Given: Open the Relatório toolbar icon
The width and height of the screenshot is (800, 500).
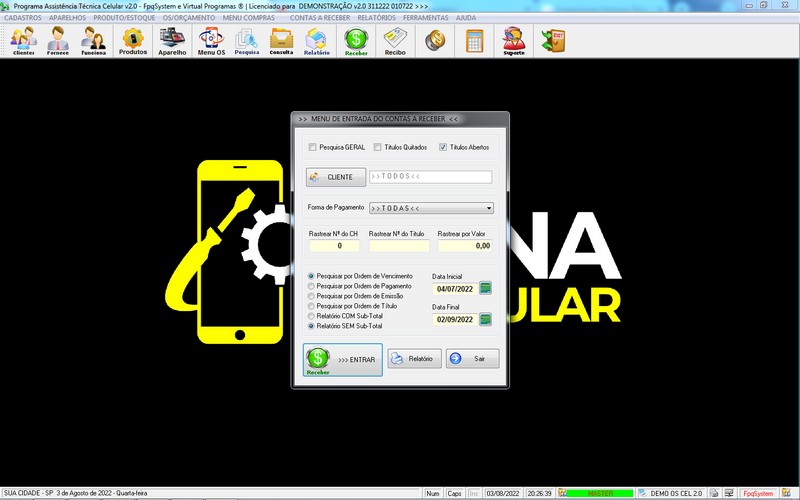Looking at the screenshot, I should (316, 41).
